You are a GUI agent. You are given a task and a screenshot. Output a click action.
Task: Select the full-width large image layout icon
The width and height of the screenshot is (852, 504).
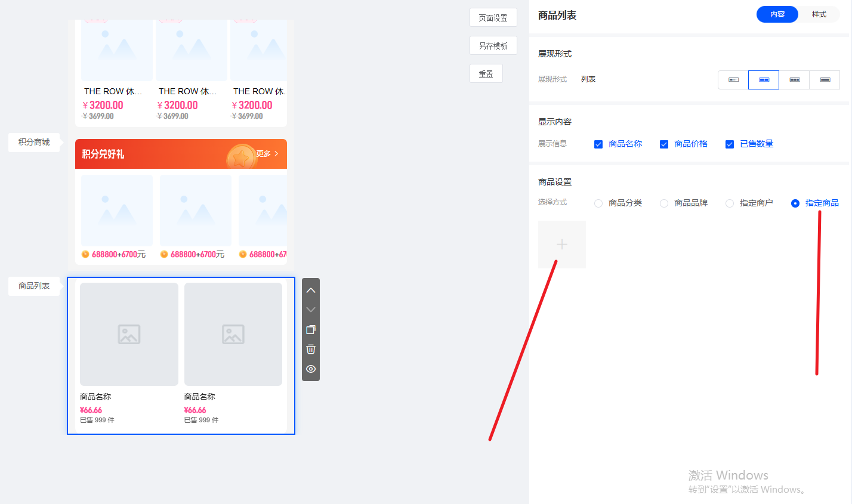pyautogui.click(x=825, y=80)
